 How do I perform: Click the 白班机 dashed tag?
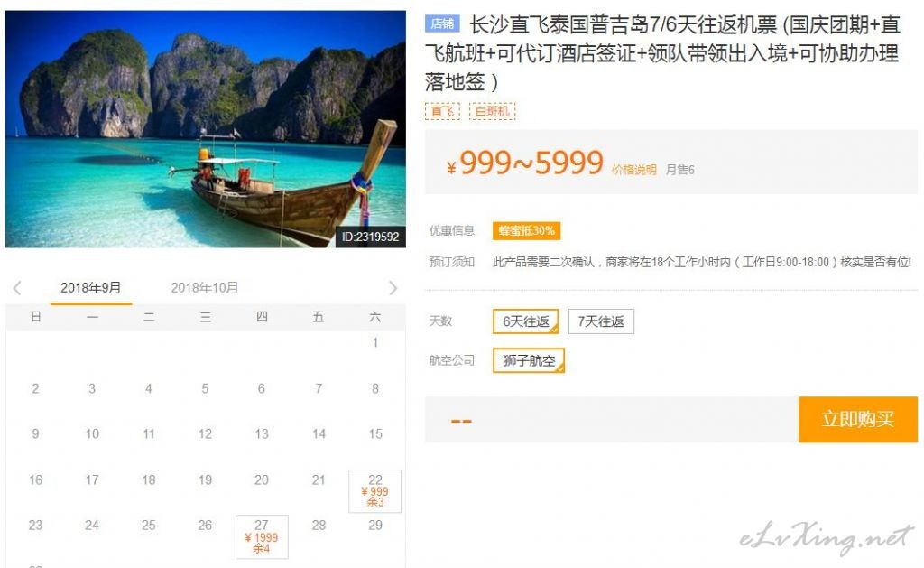tap(492, 111)
